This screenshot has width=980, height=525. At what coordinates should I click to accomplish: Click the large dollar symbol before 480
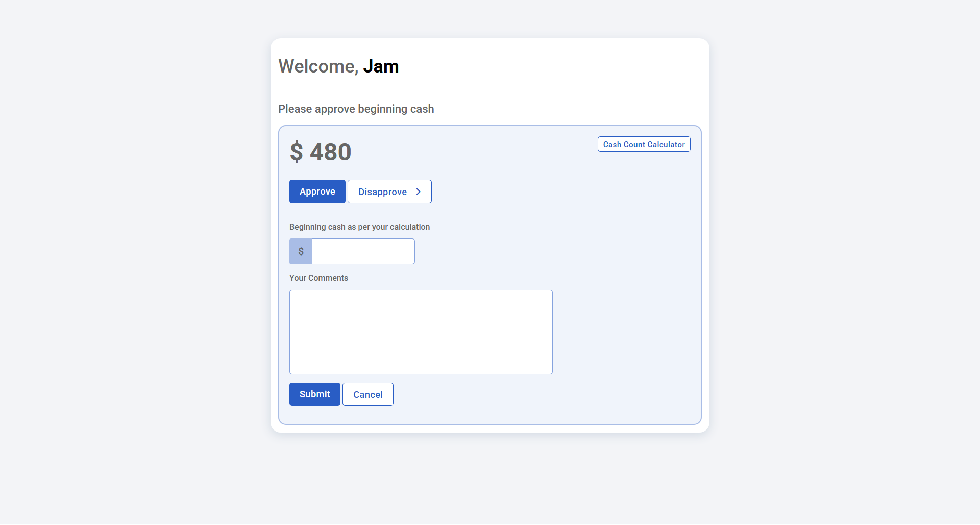(x=296, y=152)
